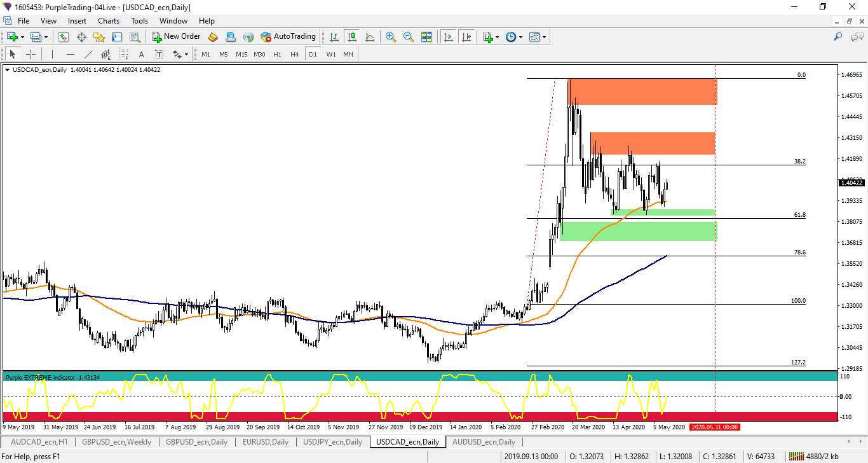The height and width of the screenshot is (463, 868).
Task: Draw a vertical line tool
Action: point(52,54)
